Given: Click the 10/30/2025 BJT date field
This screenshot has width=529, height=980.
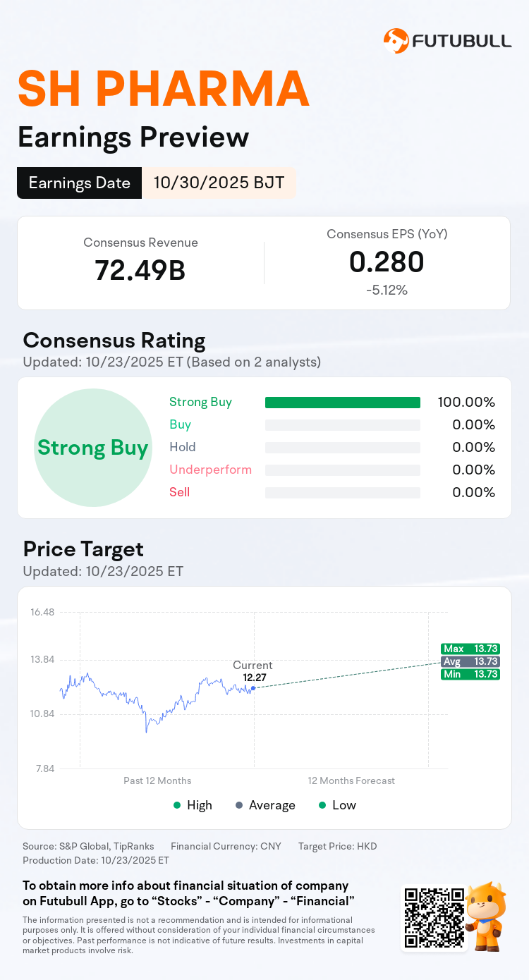Looking at the screenshot, I should pos(219,183).
